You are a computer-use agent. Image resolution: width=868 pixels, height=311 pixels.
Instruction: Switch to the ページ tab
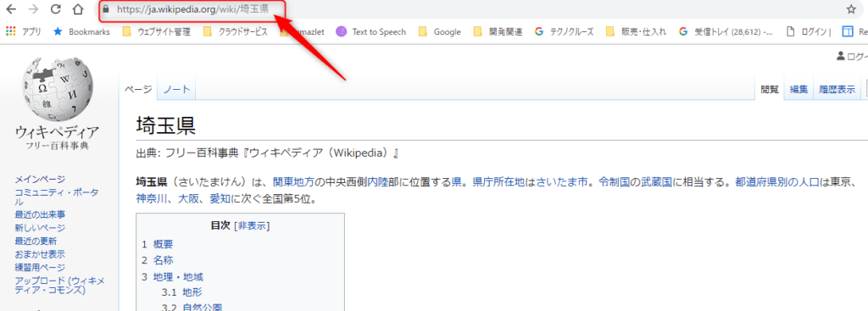click(x=138, y=89)
